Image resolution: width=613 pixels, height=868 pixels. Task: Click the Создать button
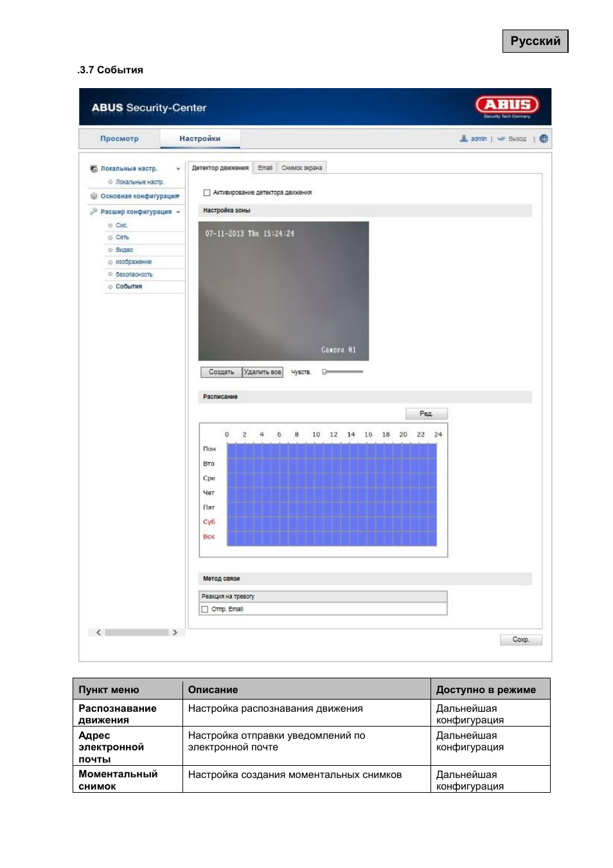point(221,372)
